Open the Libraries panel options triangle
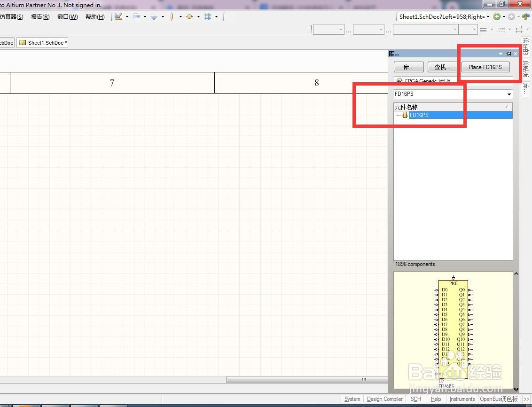Image resolution: width=532 pixels, height=407 pixels. point(501,54)
